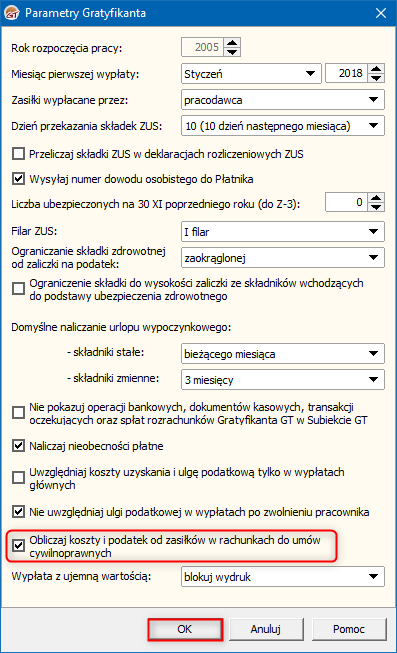
Task: Increase the first payment year with up arrow
Action: click(x=376, y=69)
